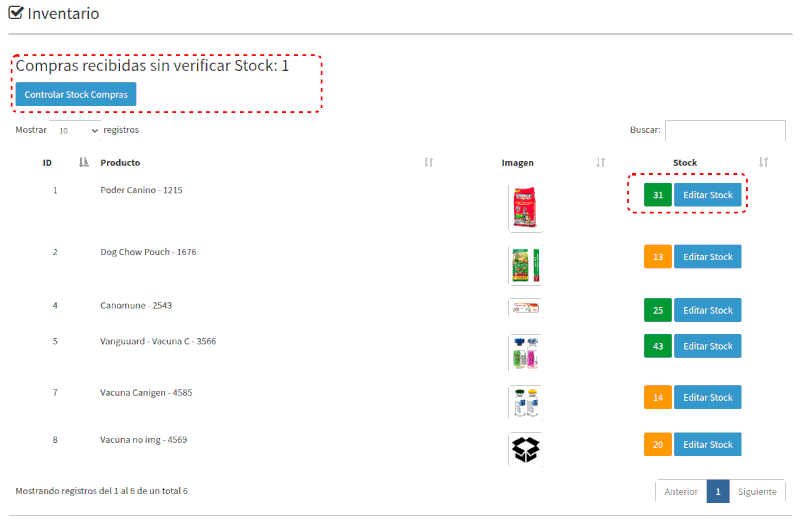Click the Vacuna no img placeholder icon
This screenshot has height=530, width=800.
point(525,450)
